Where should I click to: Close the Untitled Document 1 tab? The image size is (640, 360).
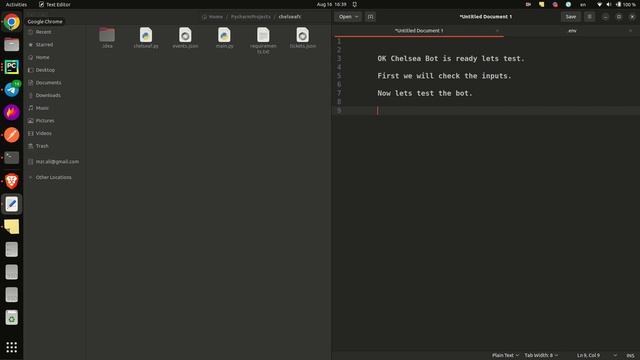(x=497, y=31)
